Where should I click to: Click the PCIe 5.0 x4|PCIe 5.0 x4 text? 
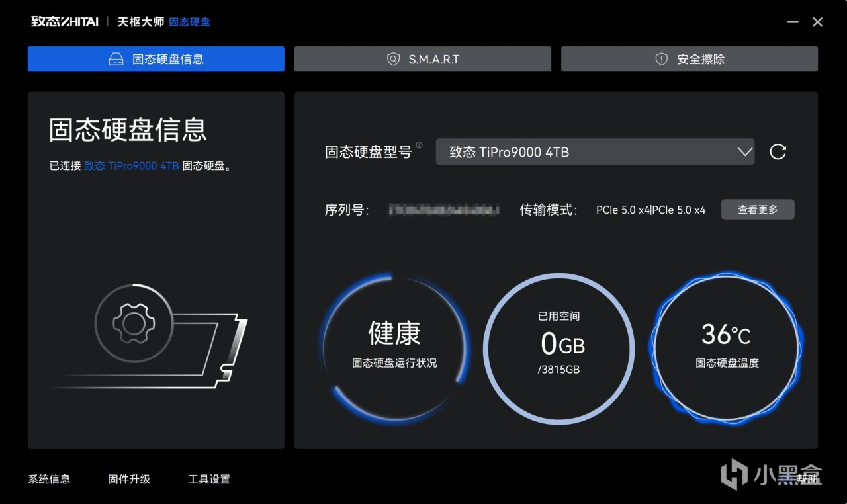(x=650, y=210)
